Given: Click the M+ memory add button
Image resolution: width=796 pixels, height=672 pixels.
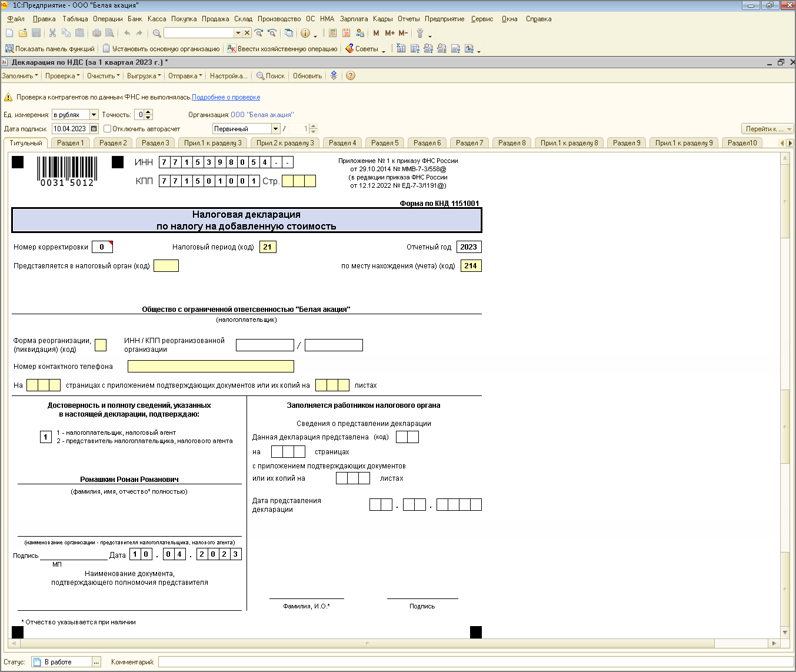Looking at the screenshot, I should coord(389,33).
